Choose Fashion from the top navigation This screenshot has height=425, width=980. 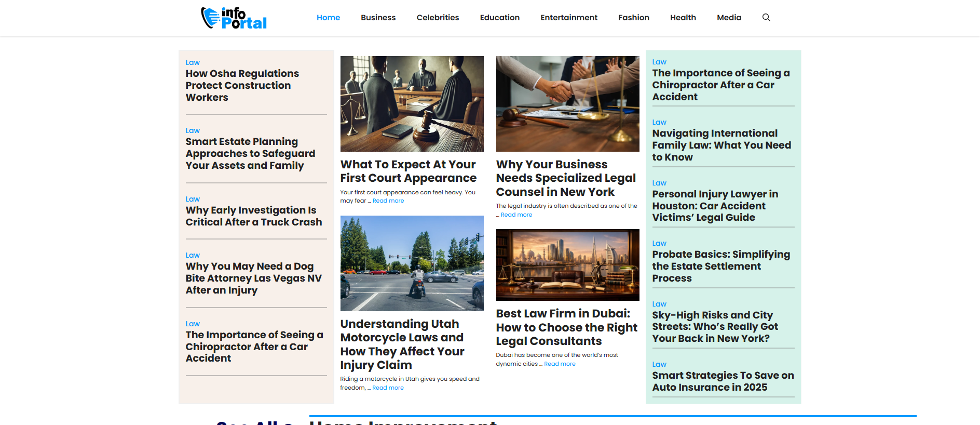[x=634, y=18]
